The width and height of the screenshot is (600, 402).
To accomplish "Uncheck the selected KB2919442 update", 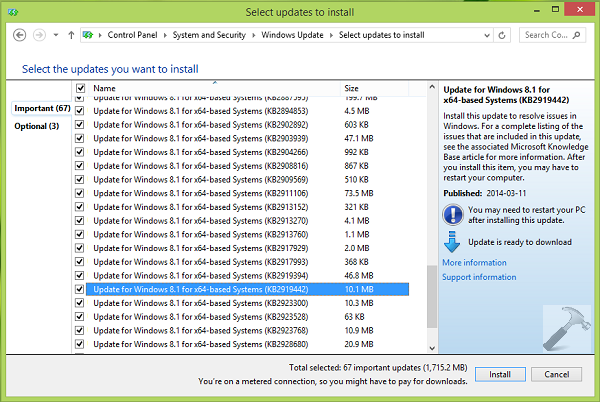I will (80, 290).
